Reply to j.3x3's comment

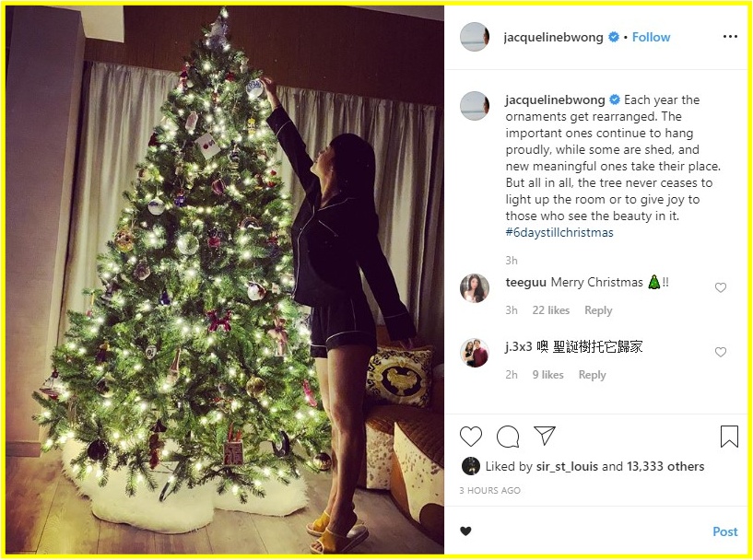pyautogui.click(x=592, y=375)
